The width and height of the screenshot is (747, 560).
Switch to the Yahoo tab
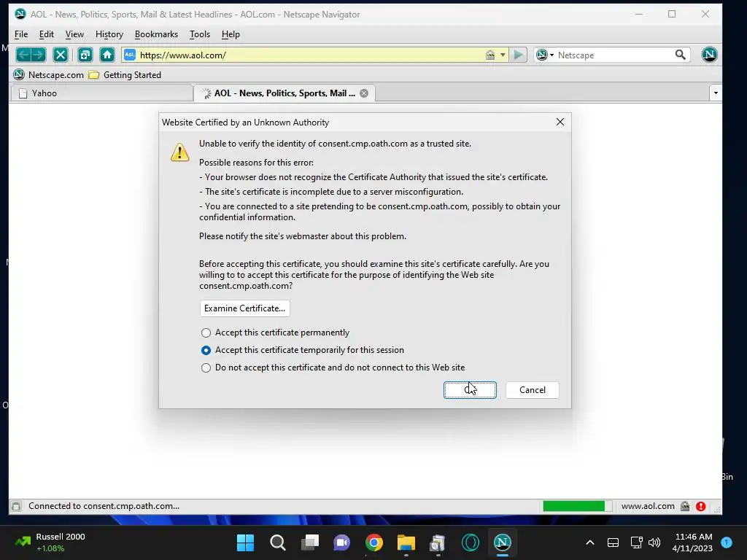pyautogui.click(x=101, y=93)
